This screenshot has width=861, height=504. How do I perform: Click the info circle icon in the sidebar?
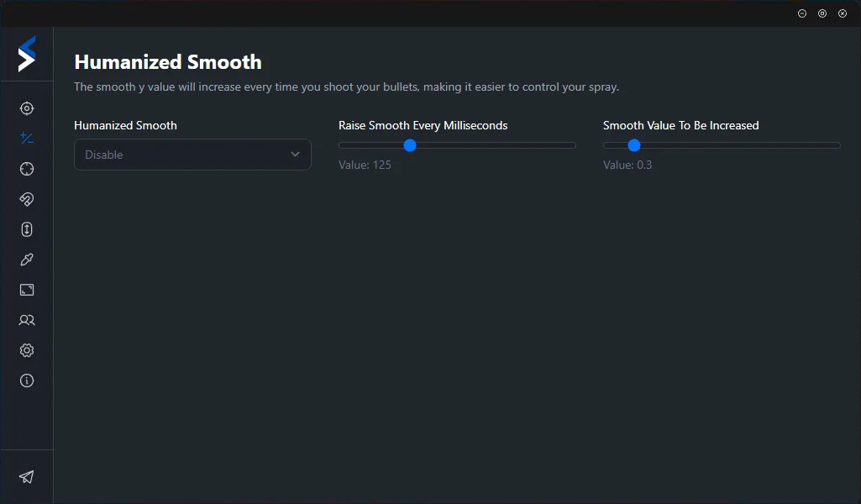(27, 381)
